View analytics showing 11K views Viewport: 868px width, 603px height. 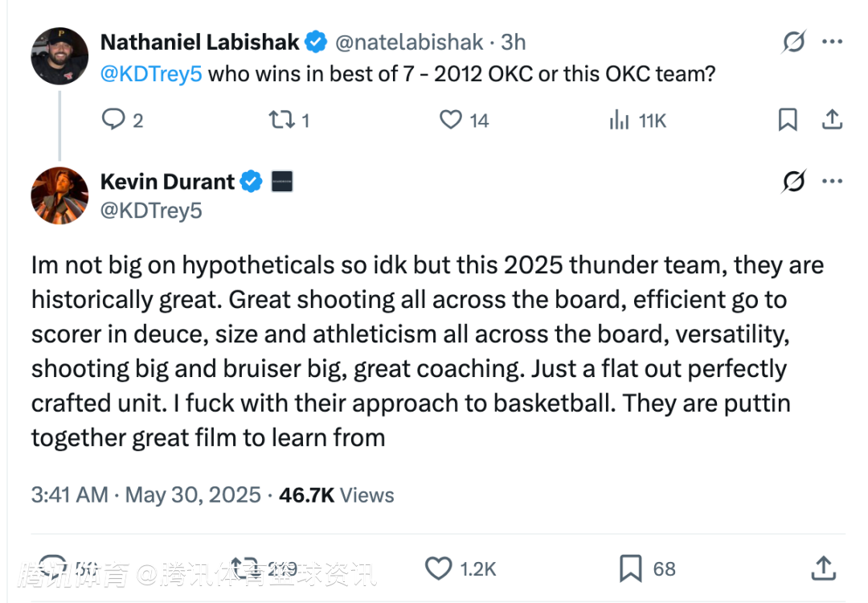coord(620,120)
